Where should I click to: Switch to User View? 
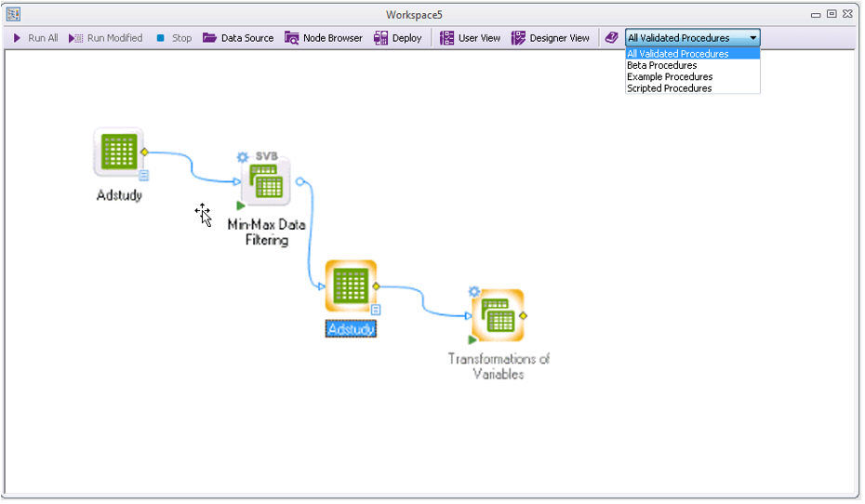[x=470, y=38]
